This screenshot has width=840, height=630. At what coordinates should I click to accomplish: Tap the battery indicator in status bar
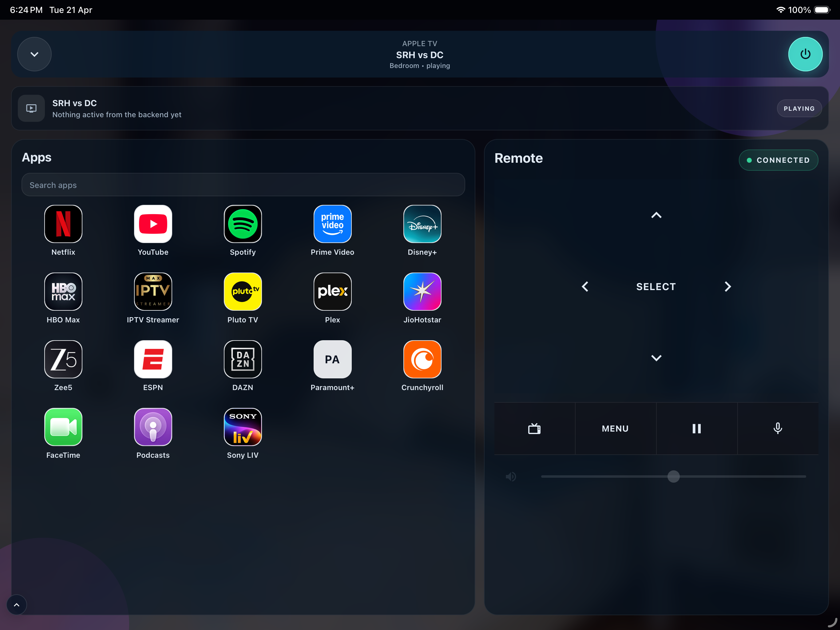(822, 10)
